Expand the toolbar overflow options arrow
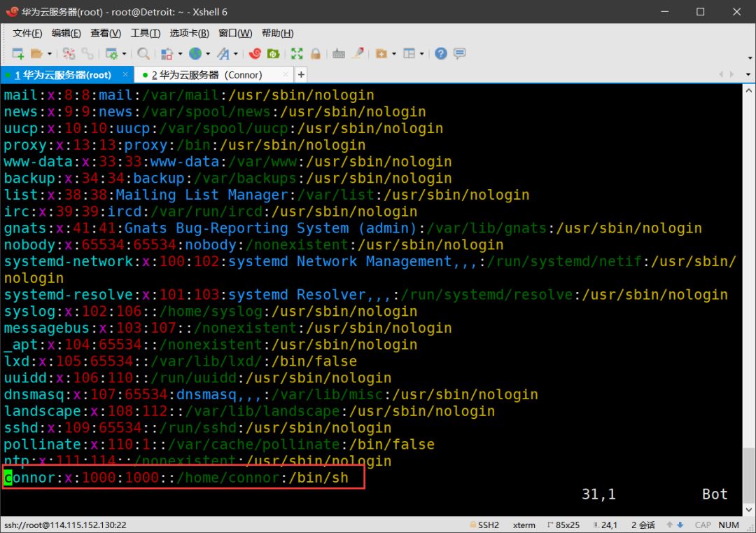Screen dimensions: 756x533 750,58
